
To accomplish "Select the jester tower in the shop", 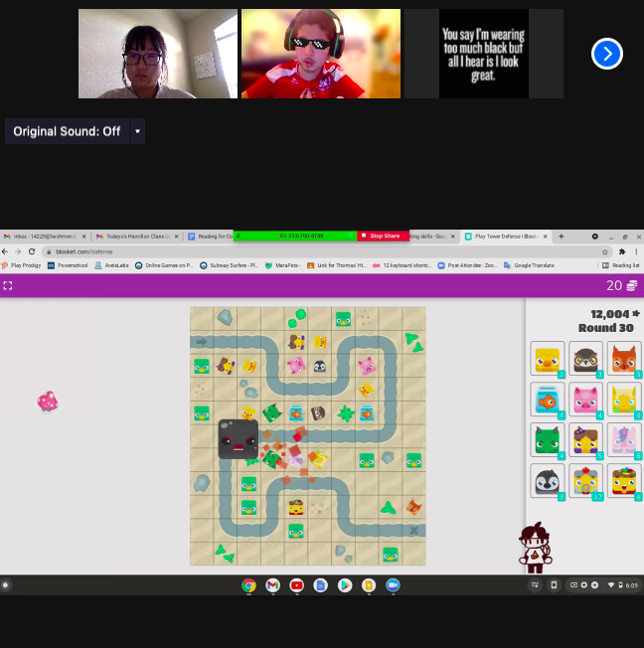I will pyautogui.click(x=624, y=480).
